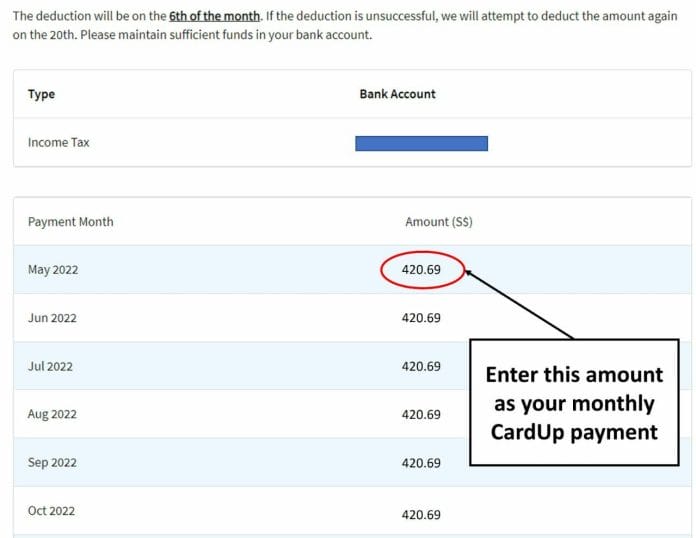Click the 'Enter this amount' callout box
This screenshot has width=696, height=538.
tap(574, 403)
